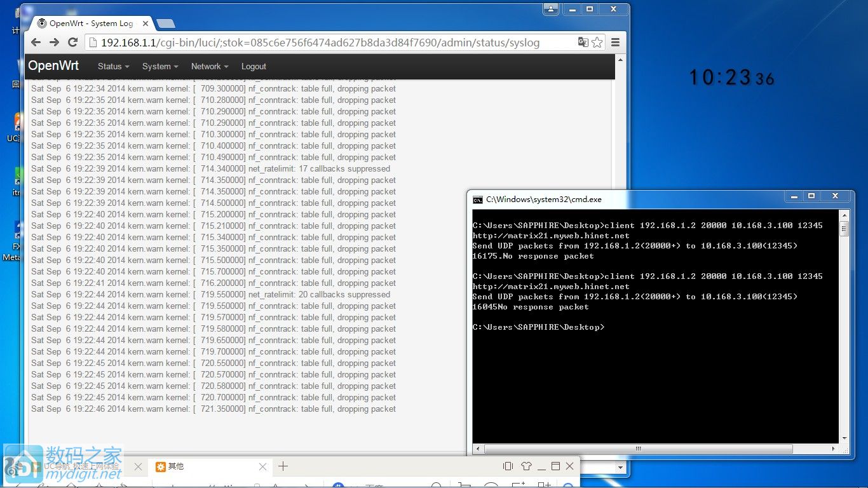Screen dimensions: 868x488
Task: Open UC browser's skin shirt icon
Action: point(526,466)
